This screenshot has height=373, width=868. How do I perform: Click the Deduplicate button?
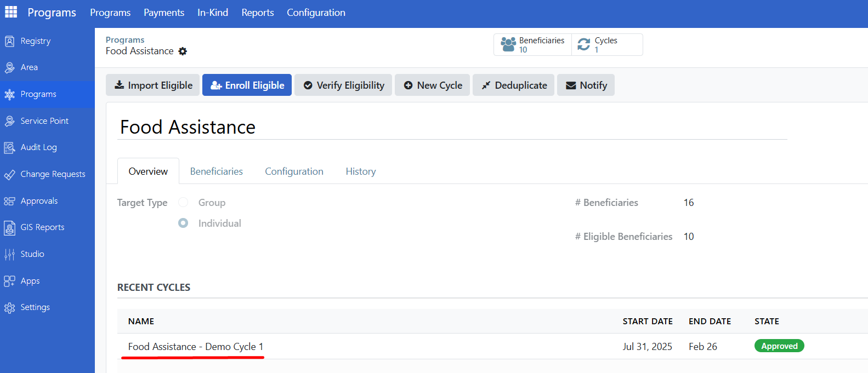[513, 85]
